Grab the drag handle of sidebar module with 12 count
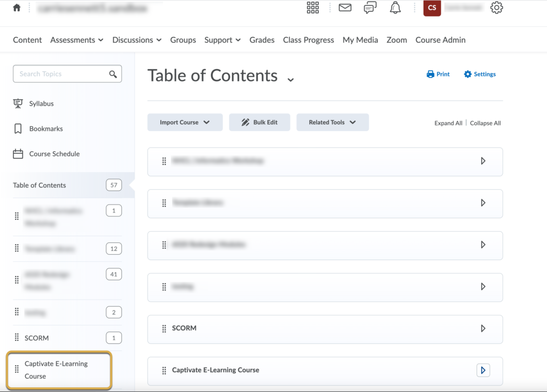 [x=17, y=248]
